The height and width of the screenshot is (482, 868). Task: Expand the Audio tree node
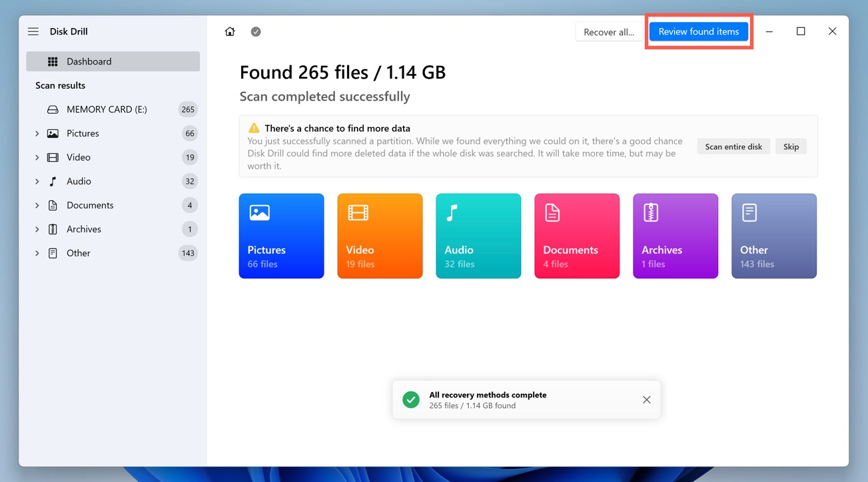tap(37, 181)
